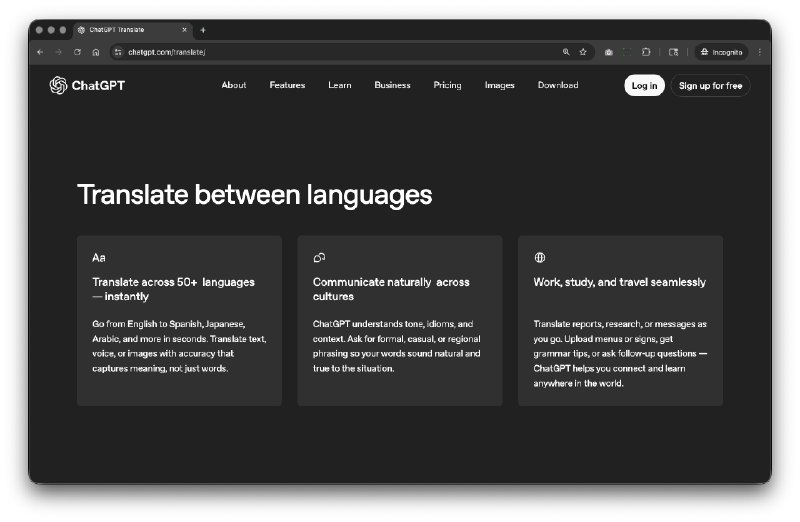Viewport: 800px width, 522px height.
Task: Click the paragraph starting Translate reports, research
Action: point(620,354)
